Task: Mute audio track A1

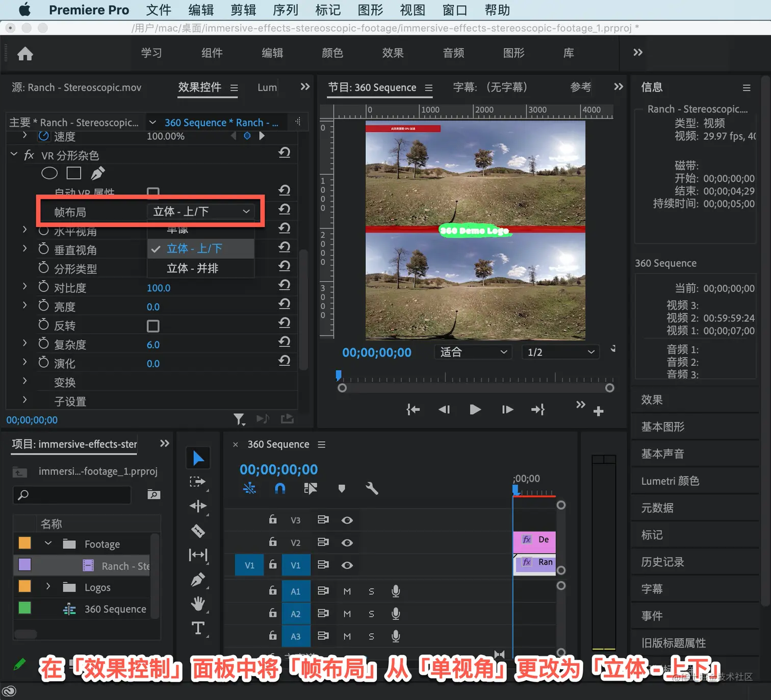Action: pos(347,591)
